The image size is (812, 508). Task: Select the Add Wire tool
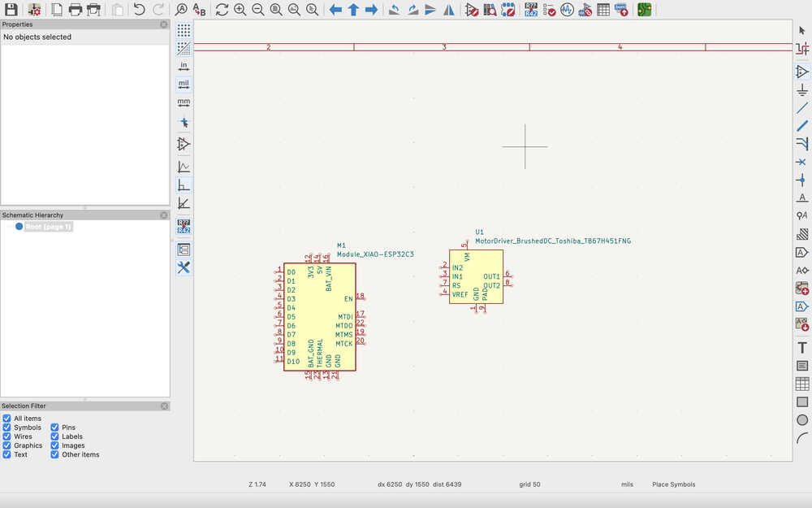[802, 107]
